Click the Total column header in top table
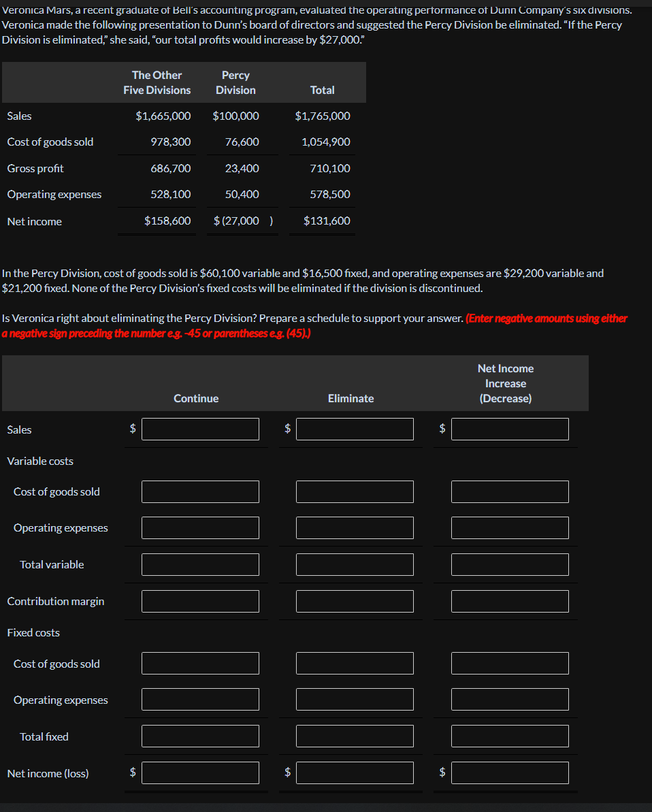The height and width of the screenshot is (812, 652). [x=322, y=90]
